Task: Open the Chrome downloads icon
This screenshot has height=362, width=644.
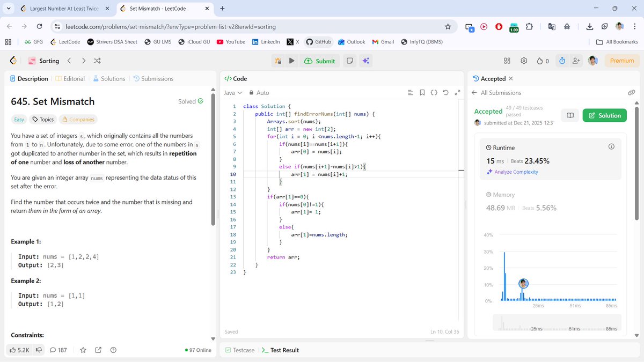Action: (589, 26)
